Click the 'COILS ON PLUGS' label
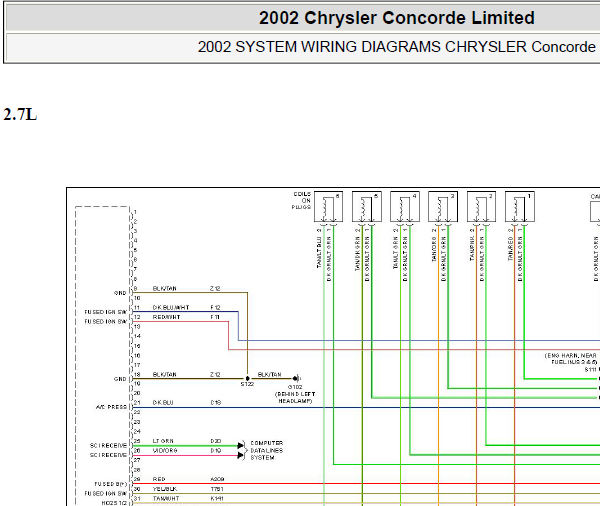 302,201
